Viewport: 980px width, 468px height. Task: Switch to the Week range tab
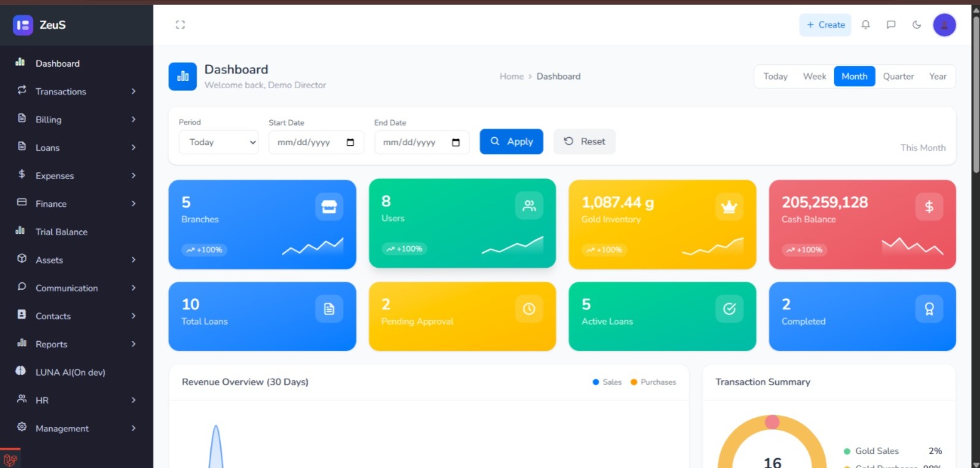click(x=815, y=77)
